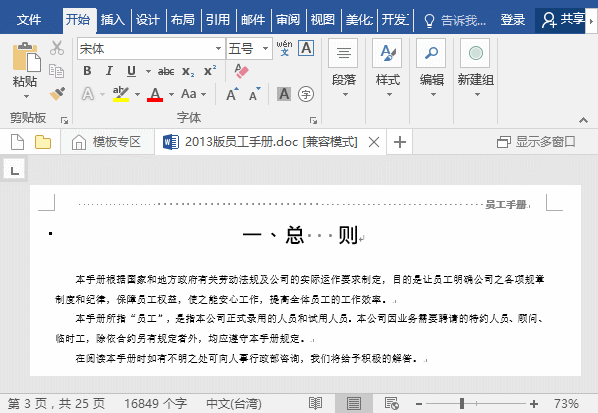Open the 五号 font size dropdown
The image size is (598, 413).
point(265,48)
